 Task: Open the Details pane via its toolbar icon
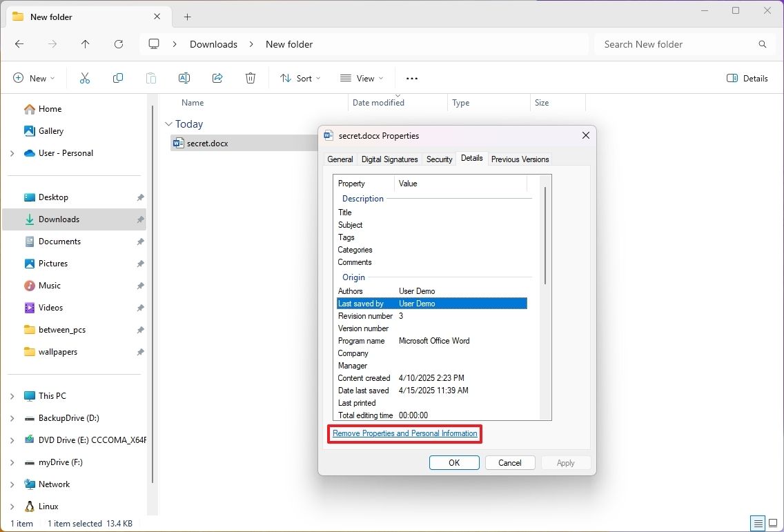747,78
